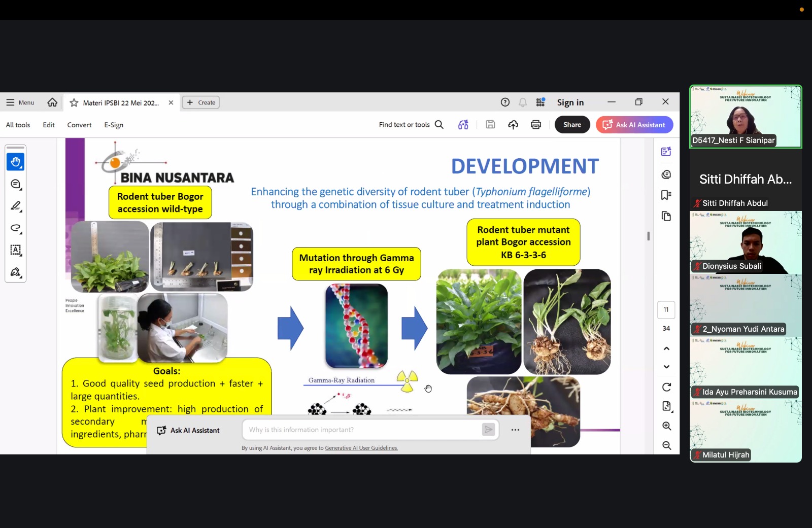812x528 pixels.
Task: Go to next page with down chevron
Action: coord(666,367)
